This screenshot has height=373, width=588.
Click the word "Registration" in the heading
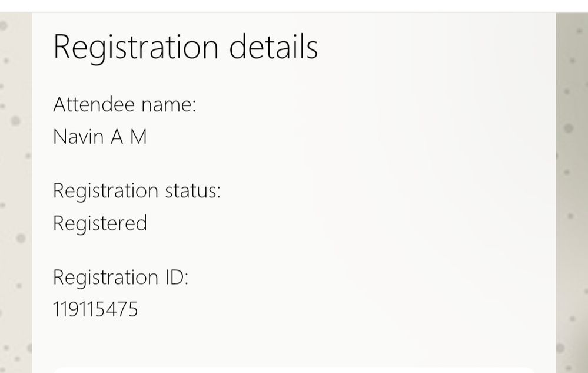pyautogui.click(x=136, y=47)
